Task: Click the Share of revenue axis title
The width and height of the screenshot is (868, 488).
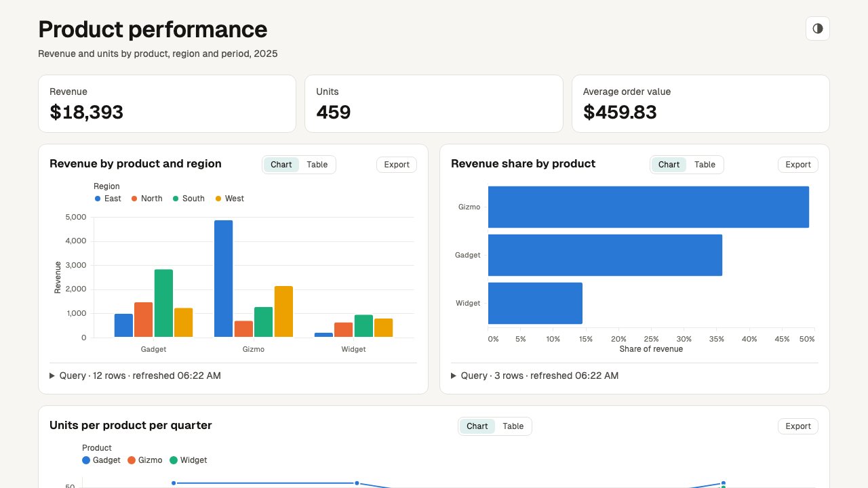Action: point(651,349)
